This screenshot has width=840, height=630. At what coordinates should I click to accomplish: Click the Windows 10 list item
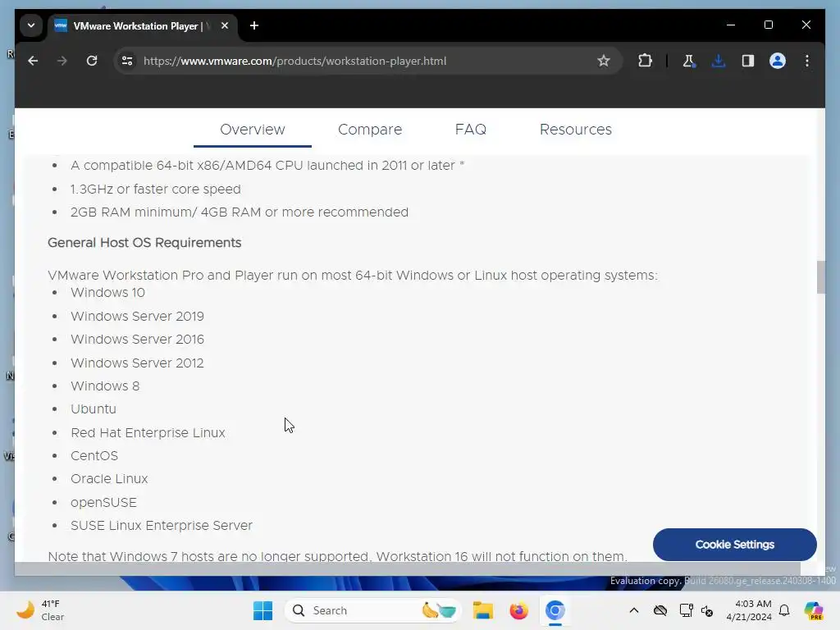click(x=107, y=293)
